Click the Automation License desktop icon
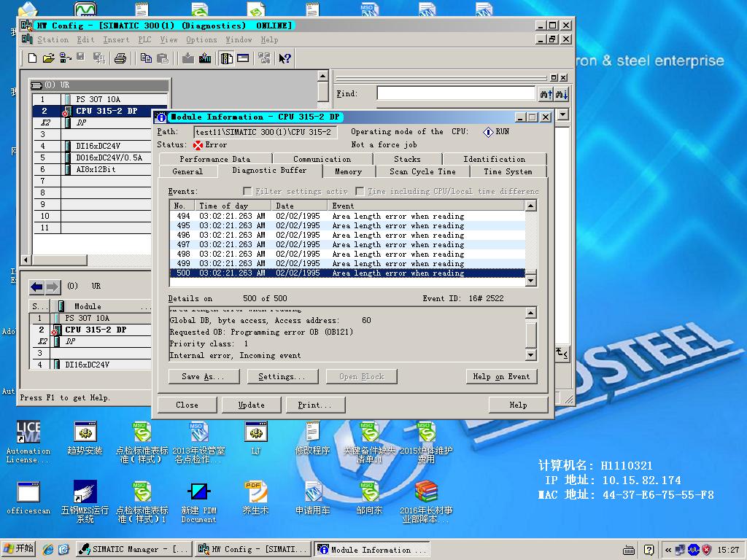This screenshot has width=747, height=560. coord(28,442)
